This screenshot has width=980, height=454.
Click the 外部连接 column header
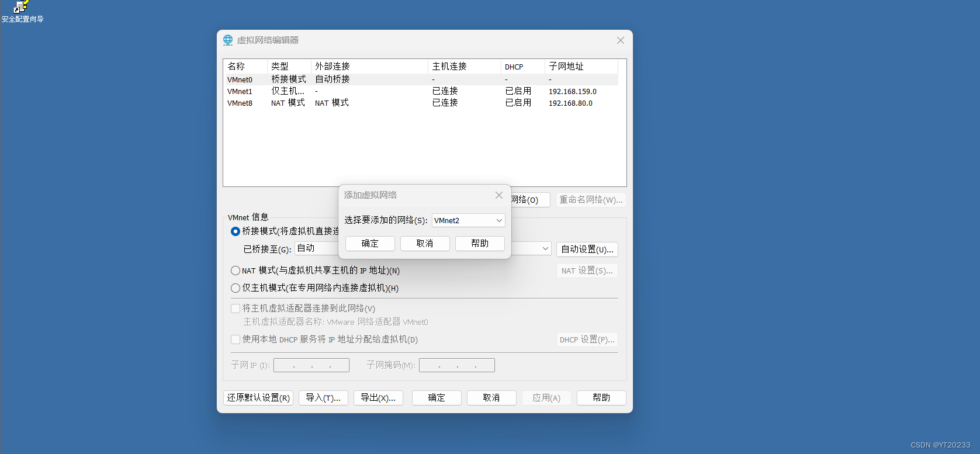pos(370,67)
